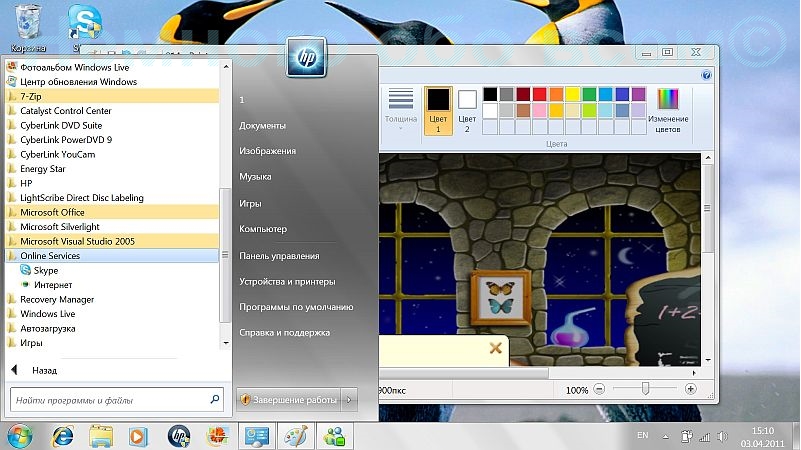This screenshot has height=450, width=801.
Task: Open Internet Explorer from the taskbar
Action: (63, 436)
